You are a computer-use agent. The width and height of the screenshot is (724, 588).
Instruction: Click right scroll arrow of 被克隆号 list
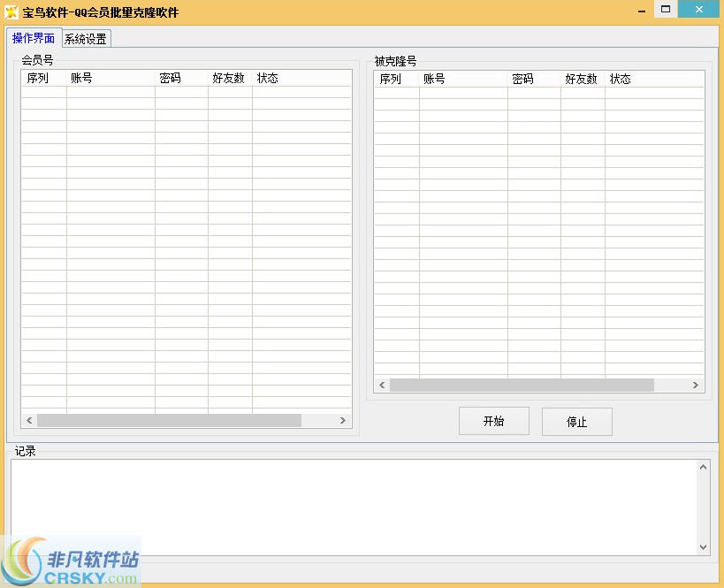(x=696, y=385)
